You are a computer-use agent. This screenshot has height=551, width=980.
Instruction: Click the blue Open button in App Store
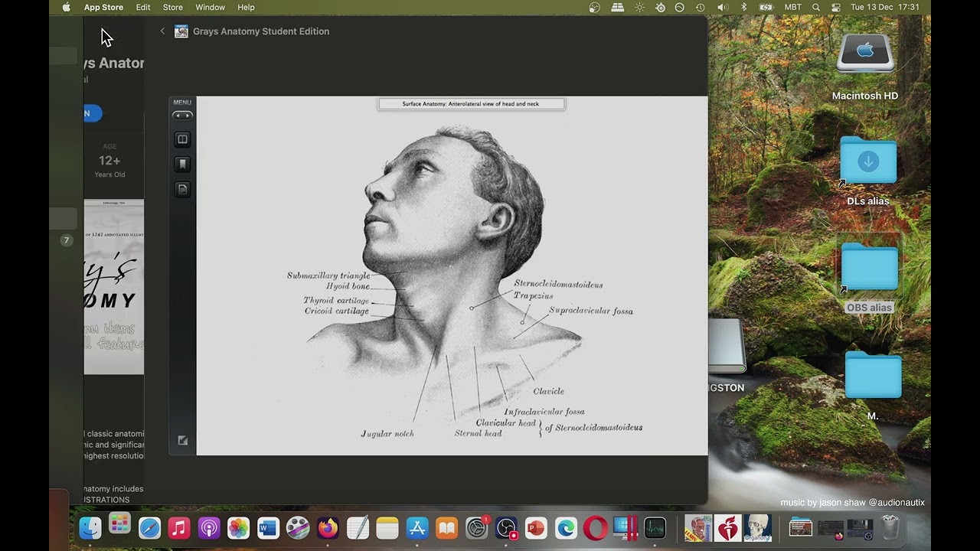pyautogui.click(x=92, y=113)
